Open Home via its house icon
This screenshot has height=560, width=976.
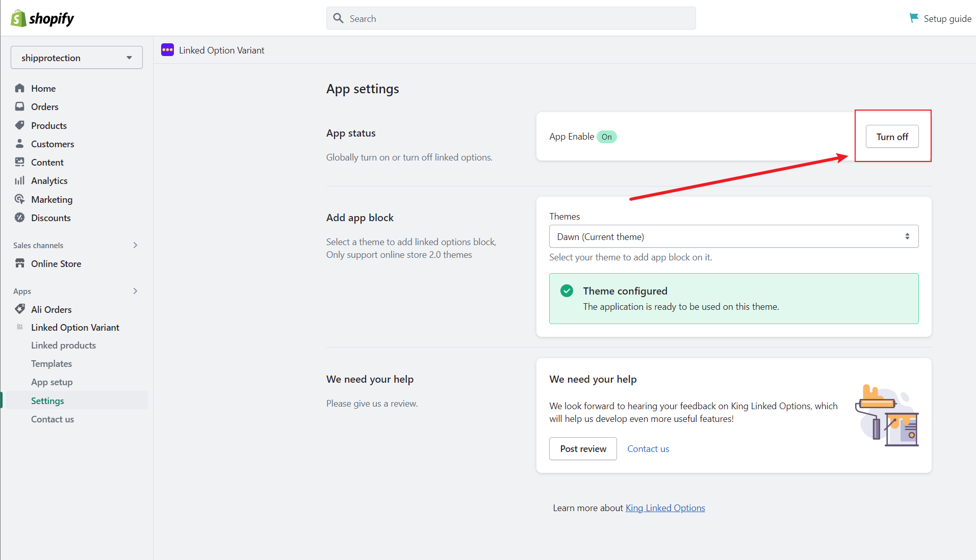pos(20,88)
